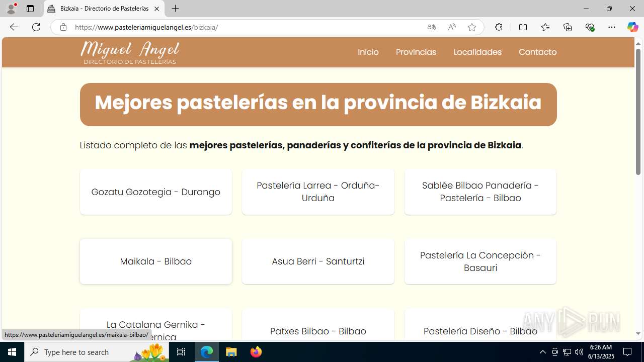Open Provincias in site menu
The width and height of the screenshot is (644, 362).
[416, 52]
